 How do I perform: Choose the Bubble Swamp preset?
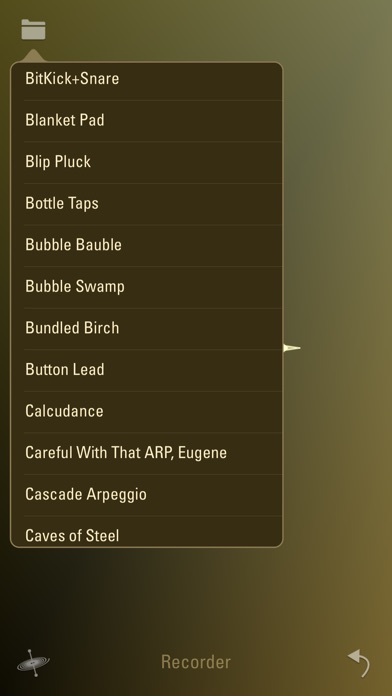[147, 287]
